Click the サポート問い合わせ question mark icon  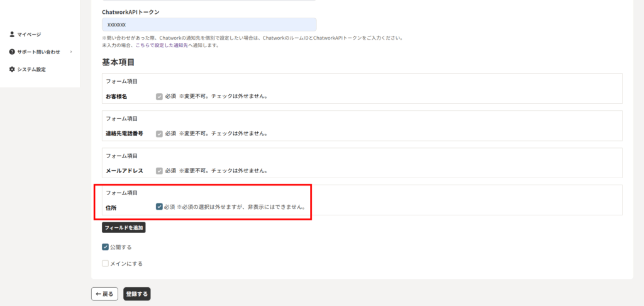point(12,52)
